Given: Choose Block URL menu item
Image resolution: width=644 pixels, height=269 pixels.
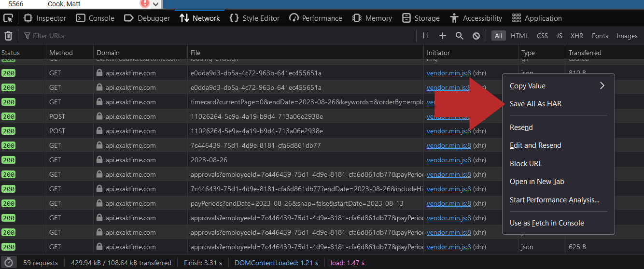Looking at the screenshot, I should [558, 164].
